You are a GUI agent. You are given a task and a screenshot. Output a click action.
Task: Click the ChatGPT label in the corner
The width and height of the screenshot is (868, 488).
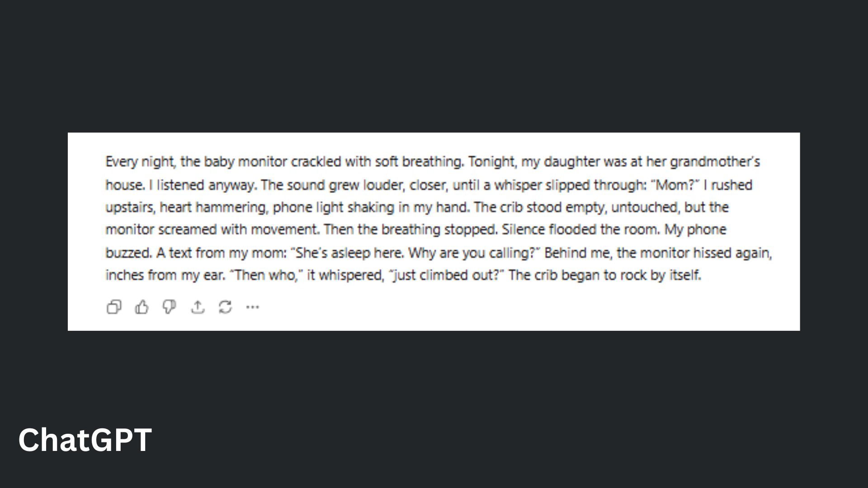click(x=85, y=440)
